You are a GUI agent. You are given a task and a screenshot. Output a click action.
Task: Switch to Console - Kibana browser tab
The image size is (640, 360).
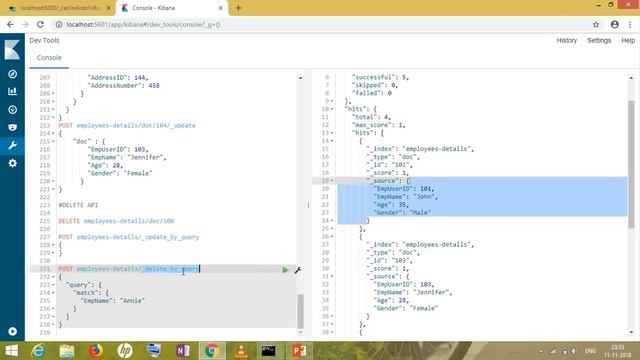[171, 8]
